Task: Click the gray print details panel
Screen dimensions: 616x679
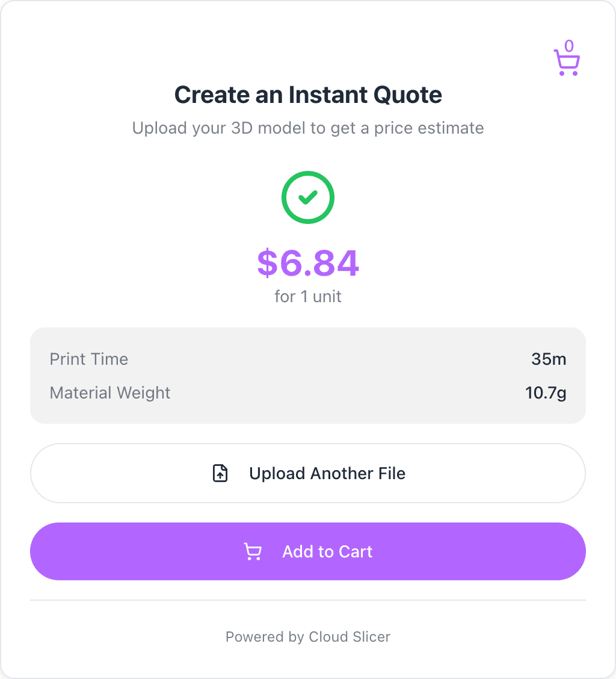Action: (x=308, y=376)
